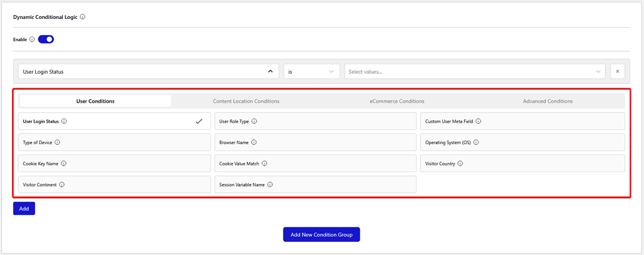Screen dimensions: 644x255
Task: Click checkmark on User Login Status option
Action: pos(199,122)
